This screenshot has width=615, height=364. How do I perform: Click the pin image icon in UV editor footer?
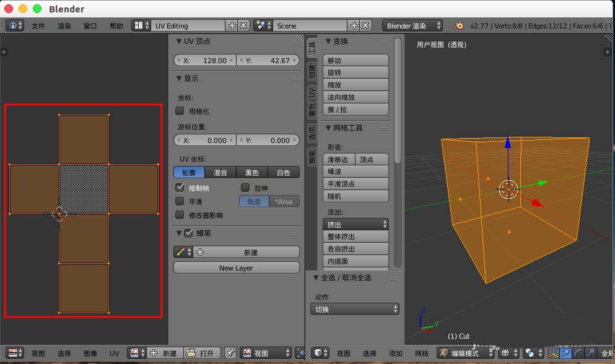click(230, 353)
